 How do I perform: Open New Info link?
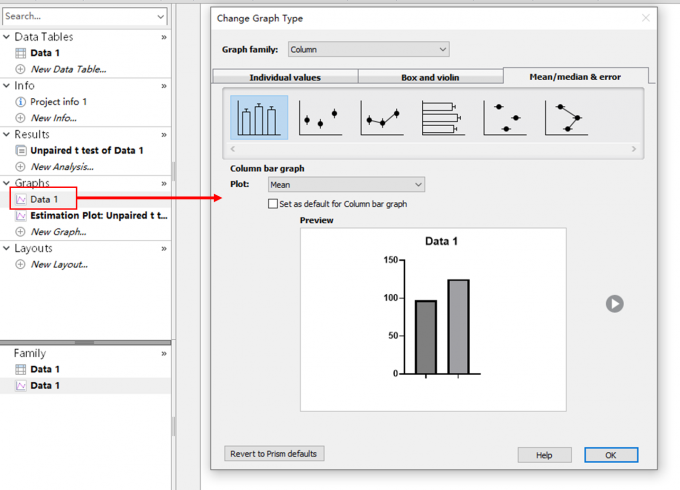pos(54,118)
